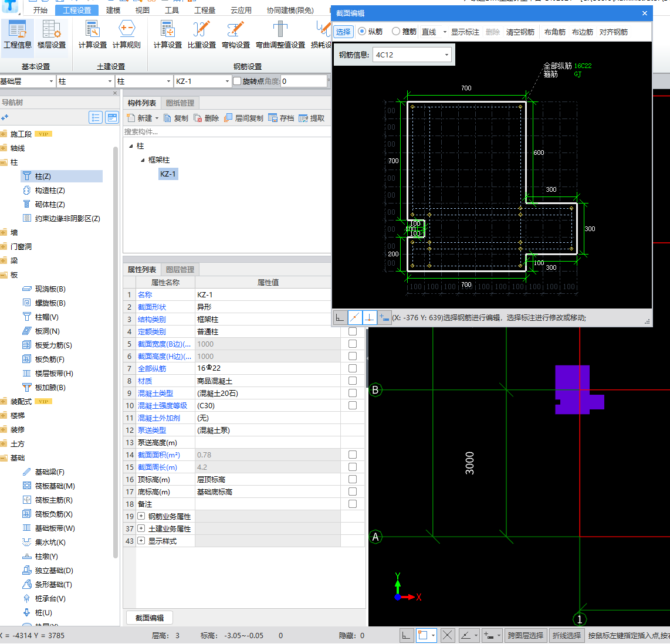Image resolution: width=670 pixels, height=644 pixels.
Task: Open 云应用 ribbon tab
Action: click(241, 10)
